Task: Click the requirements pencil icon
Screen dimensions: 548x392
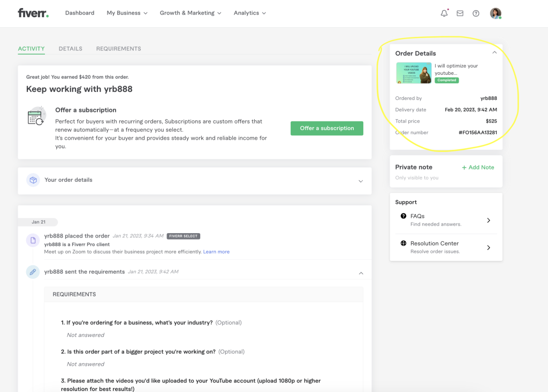Action: 33,272
